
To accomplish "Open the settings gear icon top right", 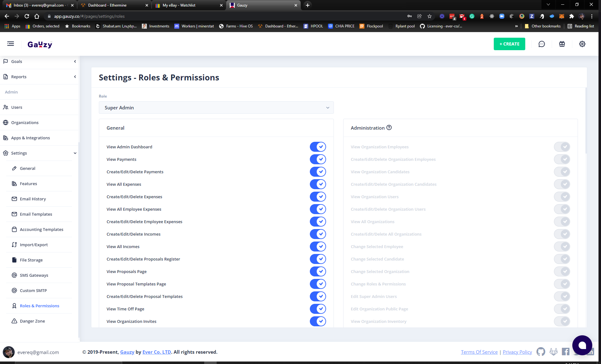I will 582,44.
